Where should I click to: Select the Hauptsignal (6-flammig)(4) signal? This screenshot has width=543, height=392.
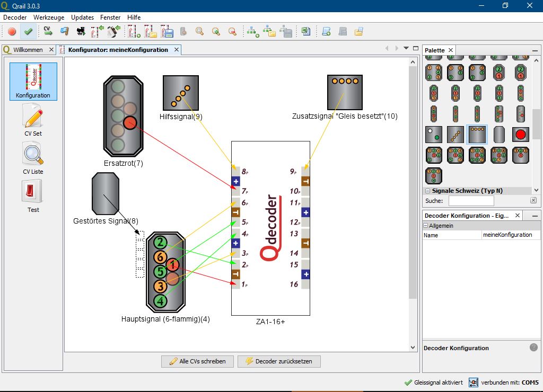point(165,272)
